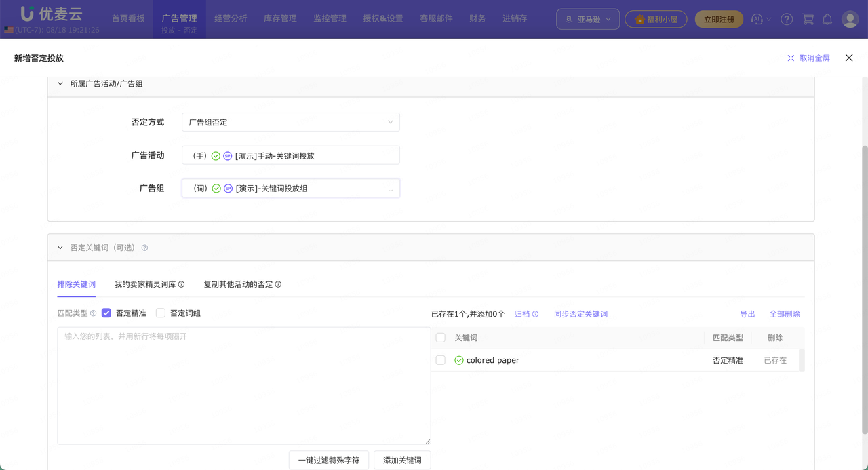The image size is (868, 470).
Task: Click the SP badge in 广告活动 field
Action: tap(228, 155)
